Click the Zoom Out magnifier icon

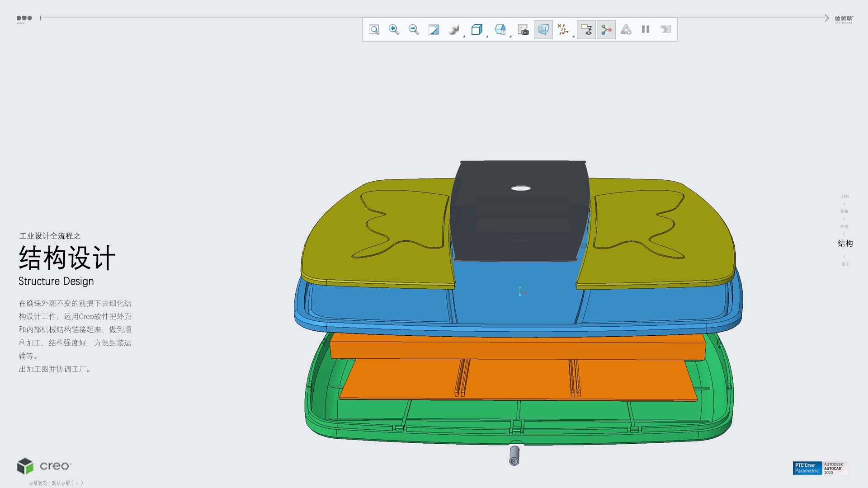coord(414,30)
